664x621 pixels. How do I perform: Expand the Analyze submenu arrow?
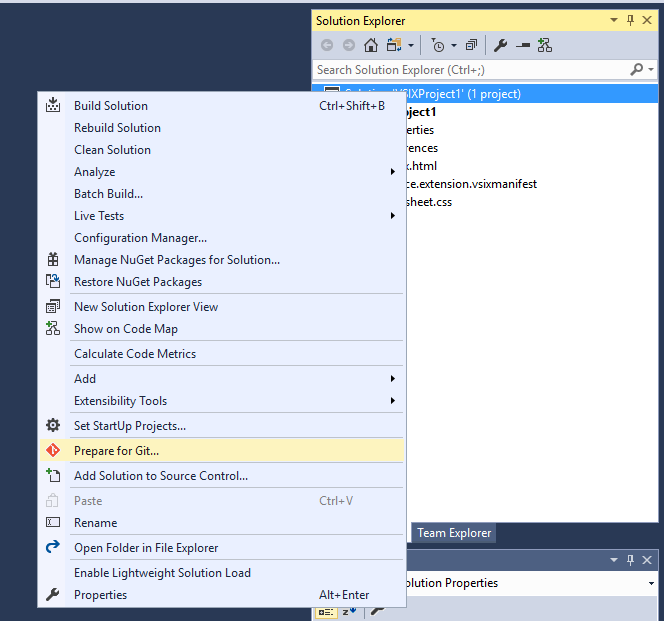pos(393,172)
